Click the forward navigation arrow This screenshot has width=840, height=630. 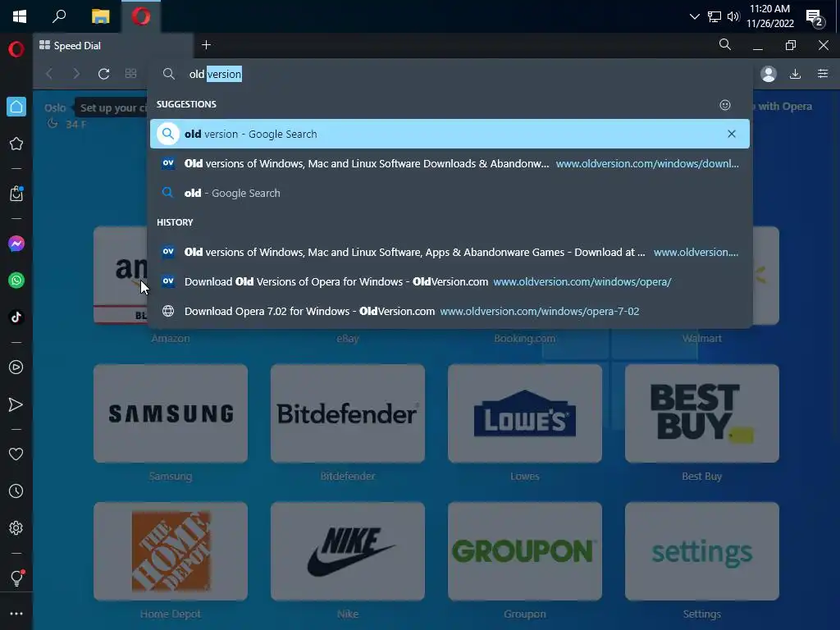coord(76,74)
